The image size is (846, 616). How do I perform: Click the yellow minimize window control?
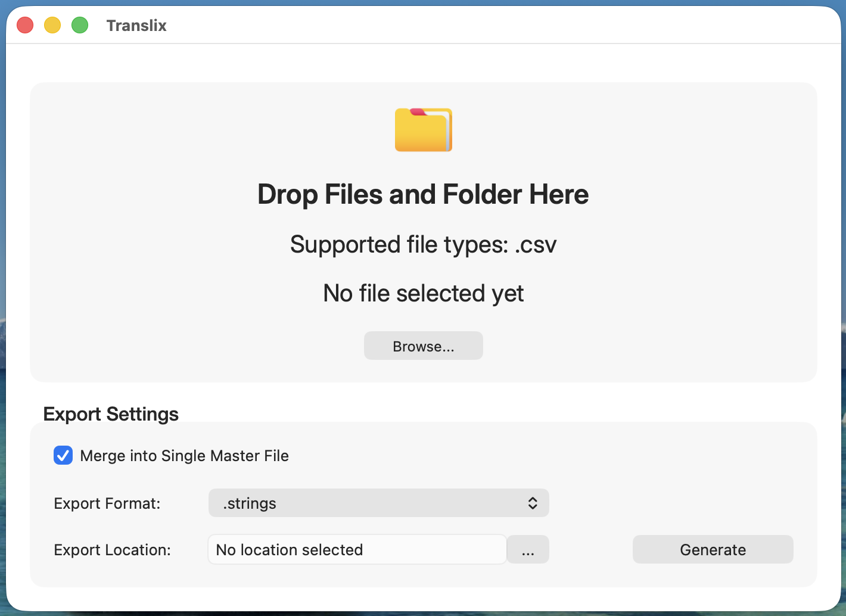pyautogui.click(x=52, y=25)
